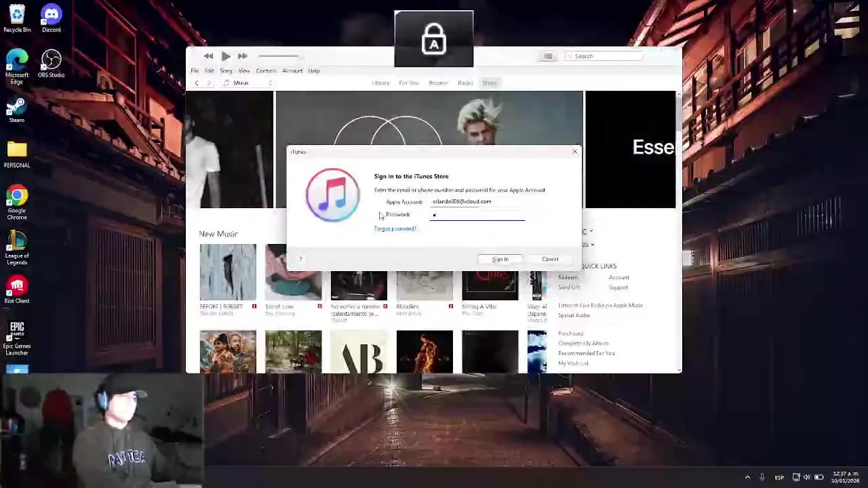Open the Purchased link
Screen dimensions: 868x488
tap(571, 333)
